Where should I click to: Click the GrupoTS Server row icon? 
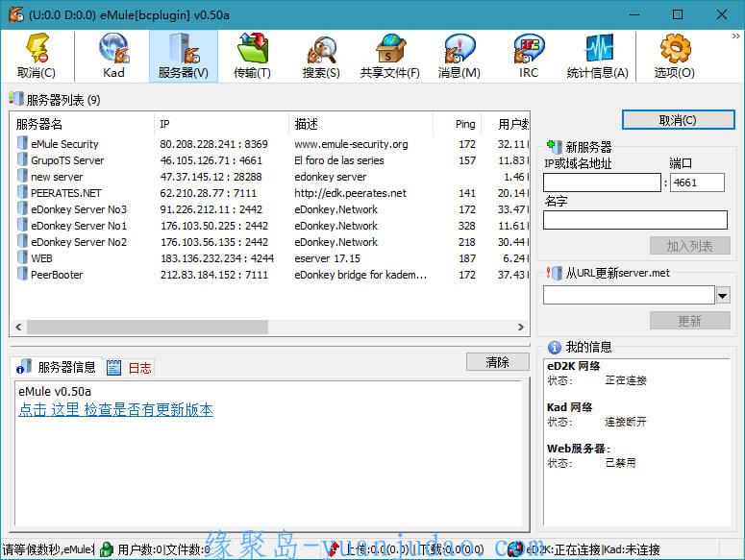pos(22,159)
